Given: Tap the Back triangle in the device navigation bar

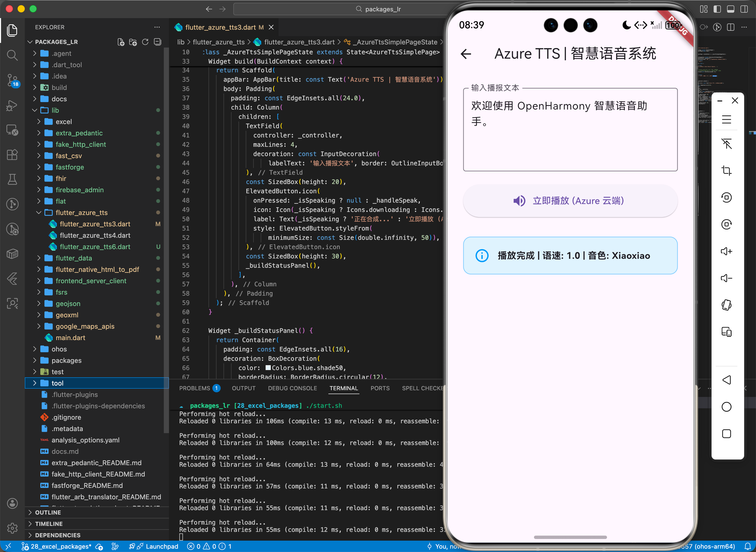Looking at the screenshot, I should (x=727, y=380).
